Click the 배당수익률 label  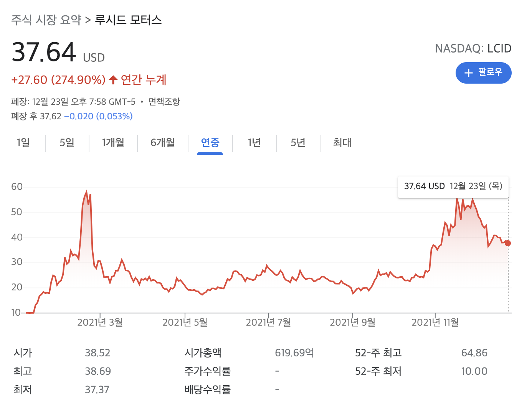point(208,390)
